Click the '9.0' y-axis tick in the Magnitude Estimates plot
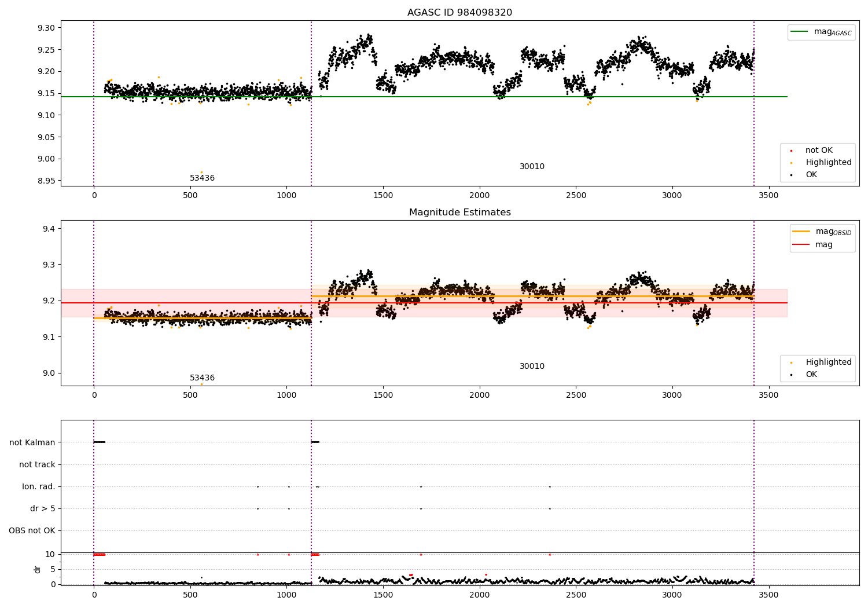 49,373
